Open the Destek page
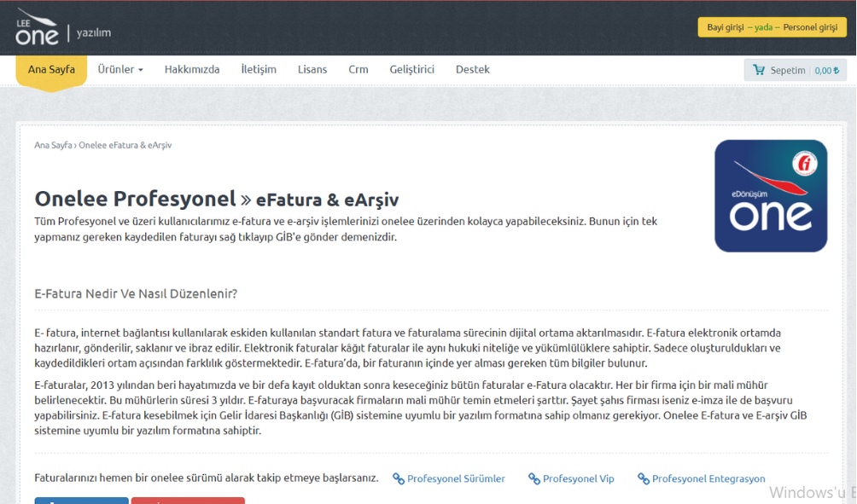This screenshot has width=857, height=504. (472, 70)
